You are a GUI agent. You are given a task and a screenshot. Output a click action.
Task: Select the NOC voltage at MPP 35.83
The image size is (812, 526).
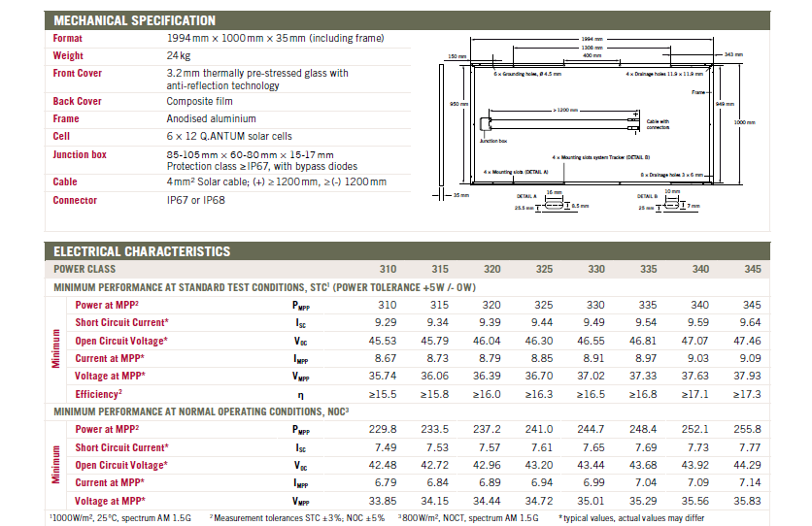tap(747, 501)
